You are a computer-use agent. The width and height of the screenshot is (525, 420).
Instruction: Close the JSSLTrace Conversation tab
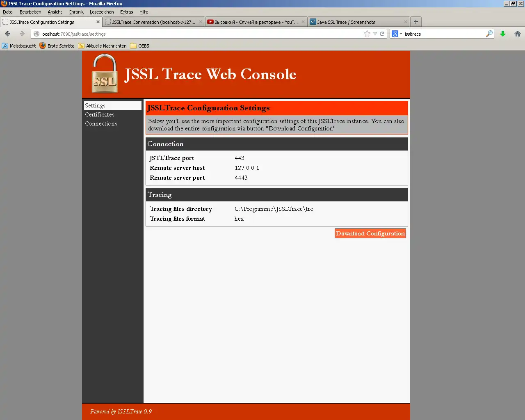click(201, 22)
